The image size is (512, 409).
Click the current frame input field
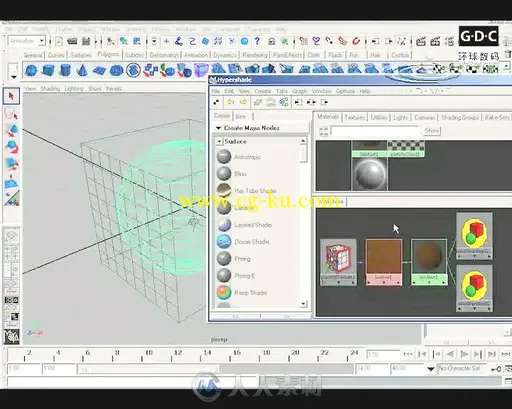383,354
